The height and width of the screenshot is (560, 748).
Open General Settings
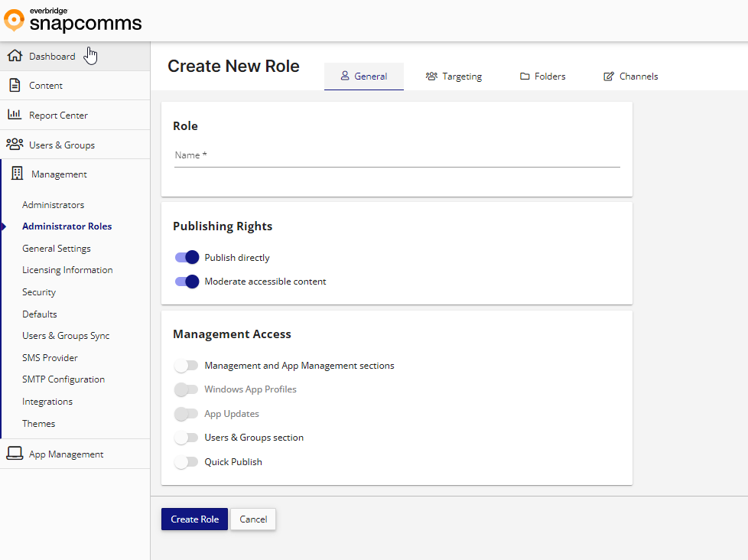[57, 249]
